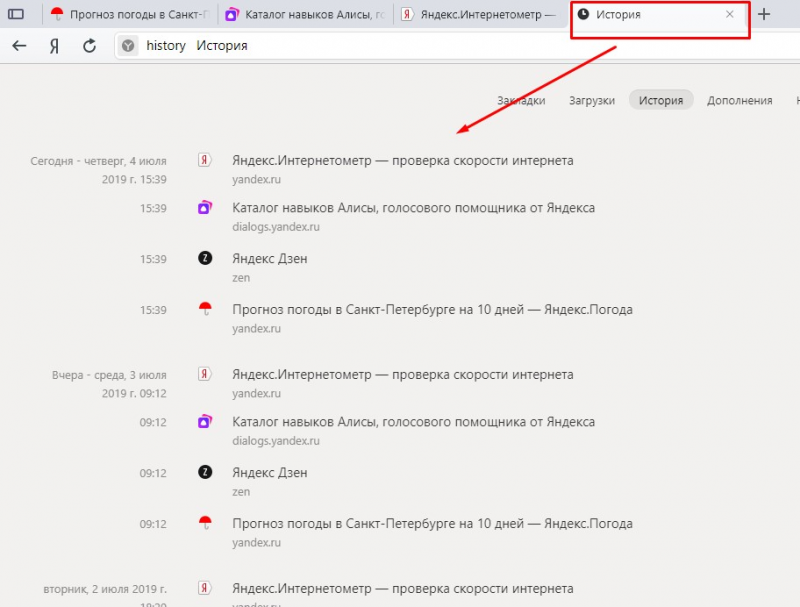
Task: Open the Загрузки section
Action: pyautogui.click(x=592, y=100)
